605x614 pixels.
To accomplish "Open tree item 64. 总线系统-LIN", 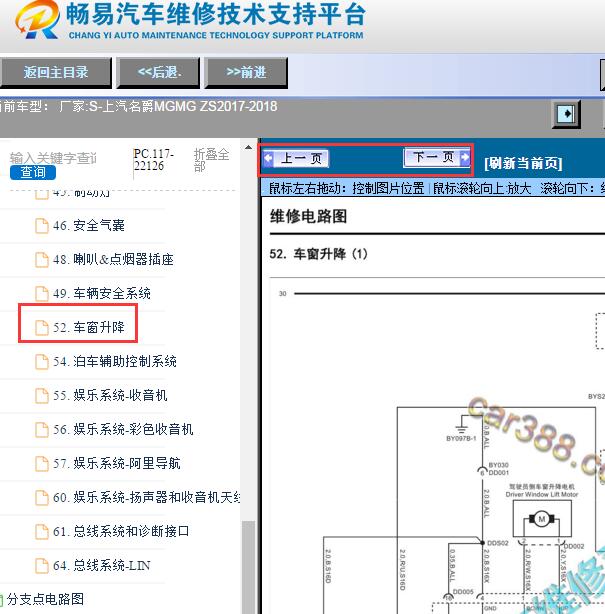I will click(102, 565).
